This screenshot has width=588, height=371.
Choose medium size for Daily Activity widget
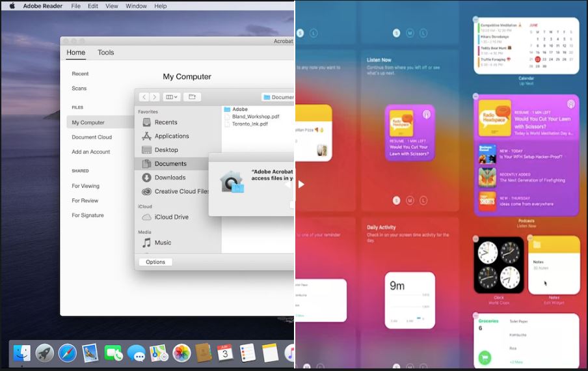[x=410, y=366]
